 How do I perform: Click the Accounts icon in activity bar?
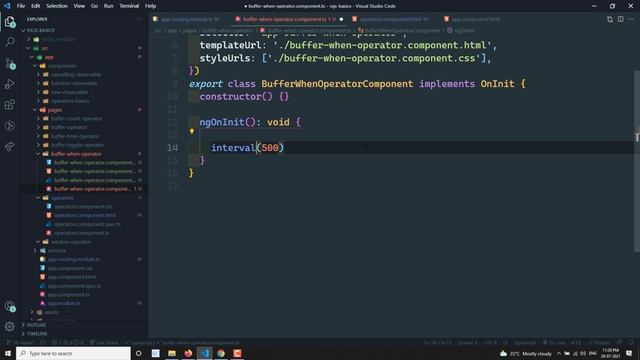[x=10, y=306]
